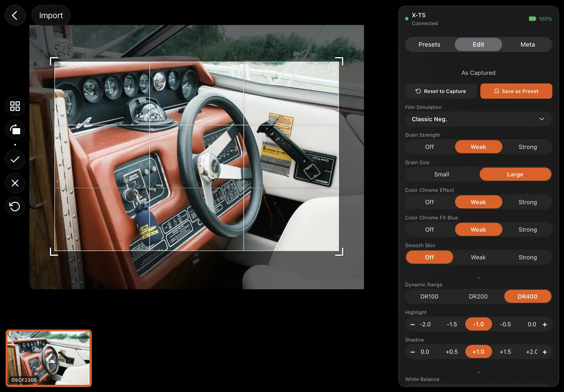Increase Shadow with the plus icon
Image resolution: width=564 pixels, height=392 pixels.
[545, 352]
